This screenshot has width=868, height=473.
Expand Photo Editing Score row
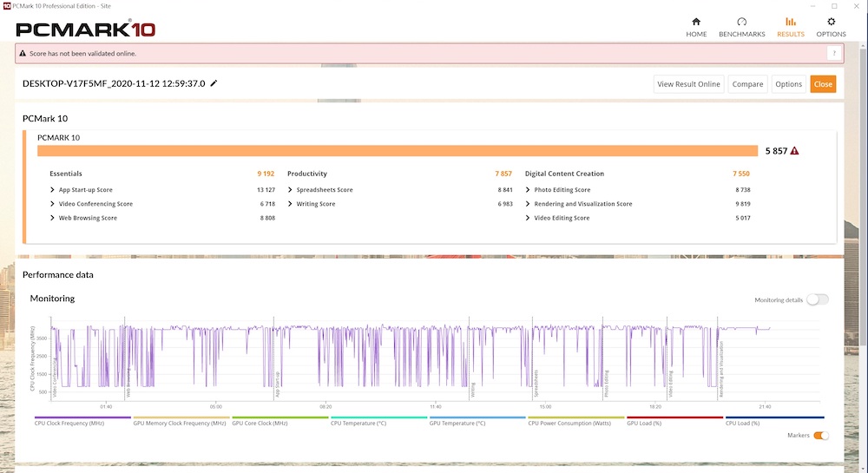tap(529, 190)
